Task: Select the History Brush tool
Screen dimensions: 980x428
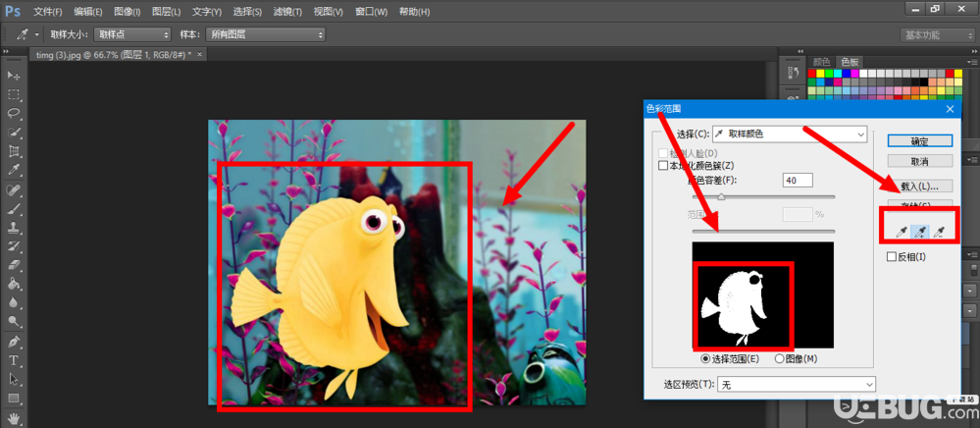Action: [x=13, y=246]
